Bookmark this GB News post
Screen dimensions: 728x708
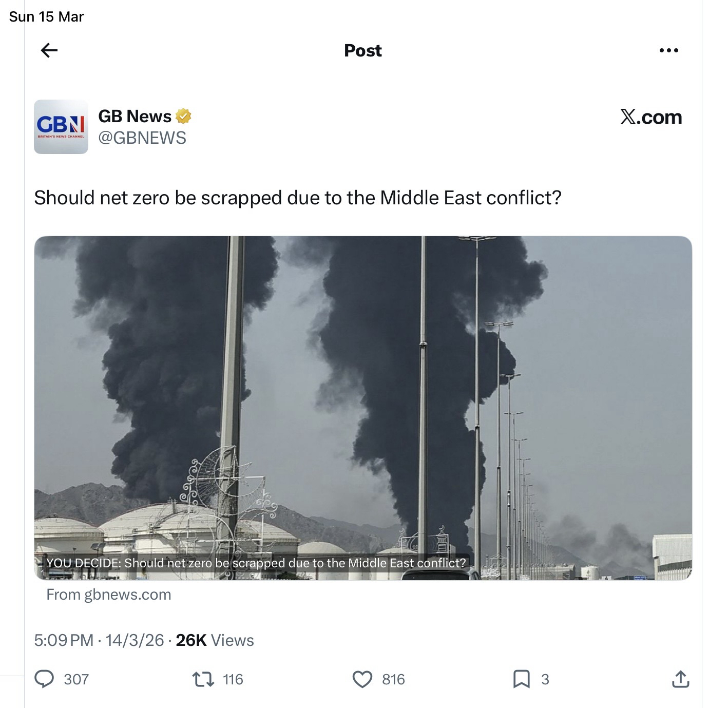tap(521, 679)
